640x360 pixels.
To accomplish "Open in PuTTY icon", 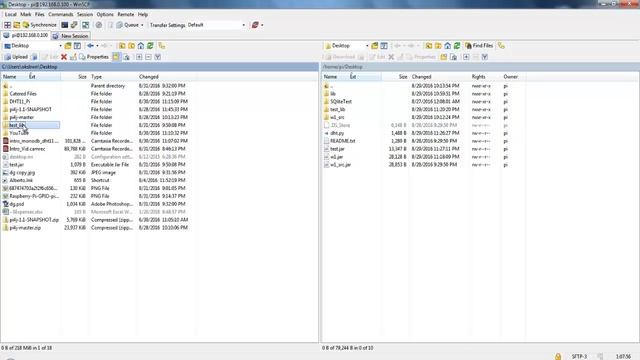I will pyautogui.click(x=74, y=25).
